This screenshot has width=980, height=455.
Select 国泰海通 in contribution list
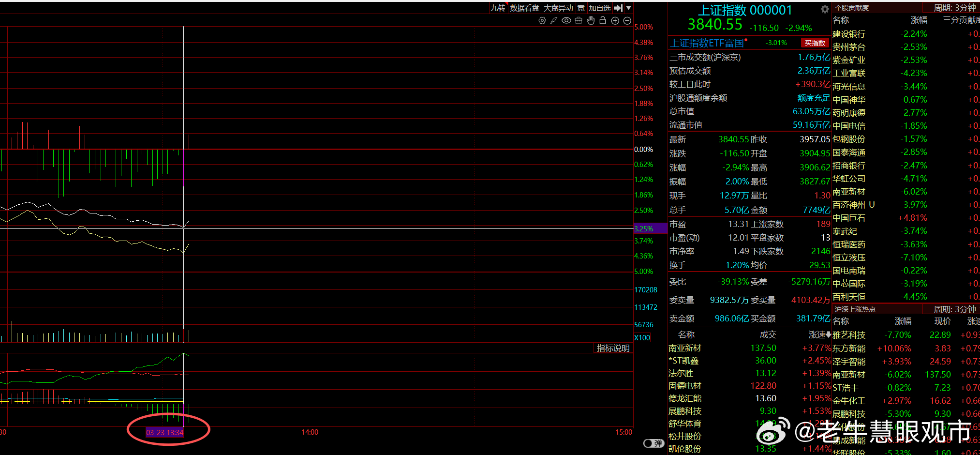849,152
